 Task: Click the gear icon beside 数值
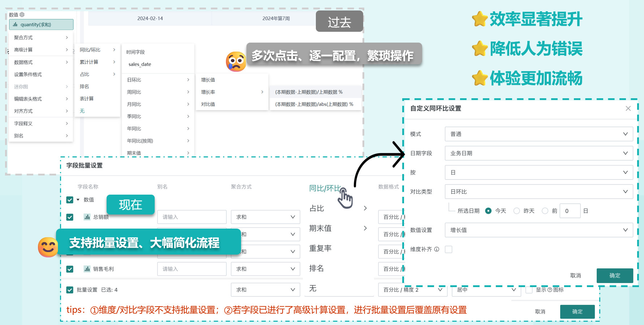pyautogui.click(x=22, y=14)
